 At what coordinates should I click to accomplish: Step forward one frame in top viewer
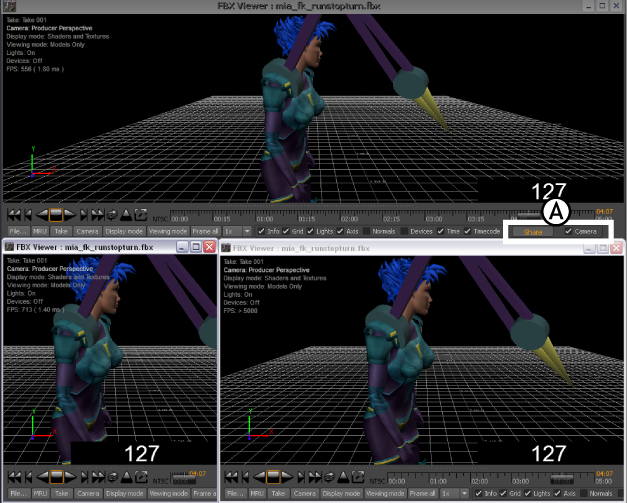(x=84, y=215)
